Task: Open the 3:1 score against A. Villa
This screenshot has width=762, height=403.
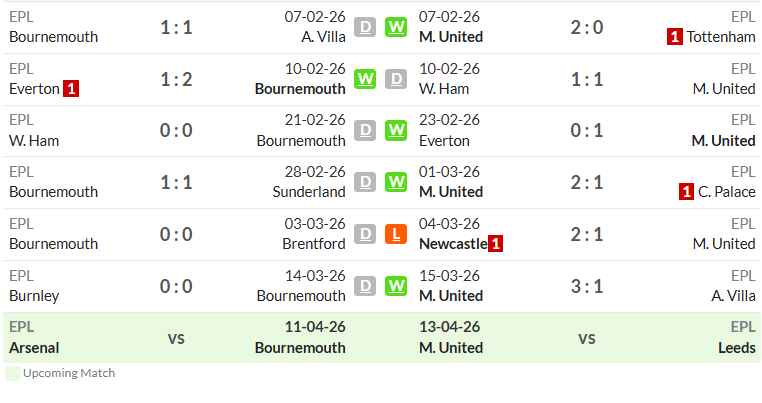Action: tap(587, 286)
